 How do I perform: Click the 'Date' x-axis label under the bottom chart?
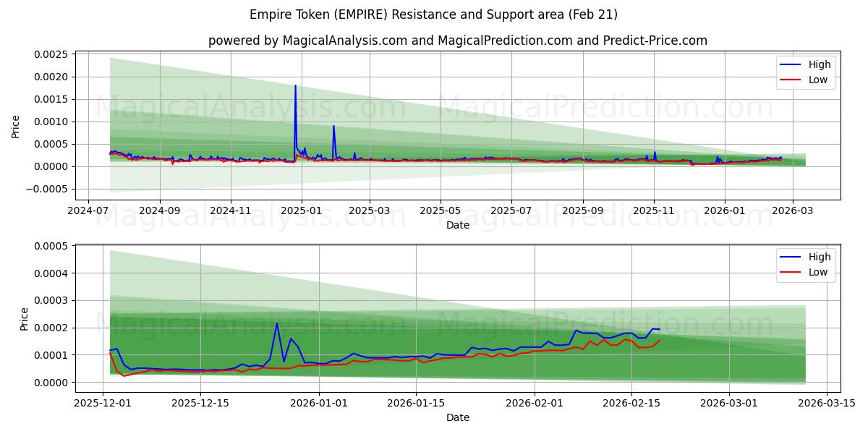(458, 417)
